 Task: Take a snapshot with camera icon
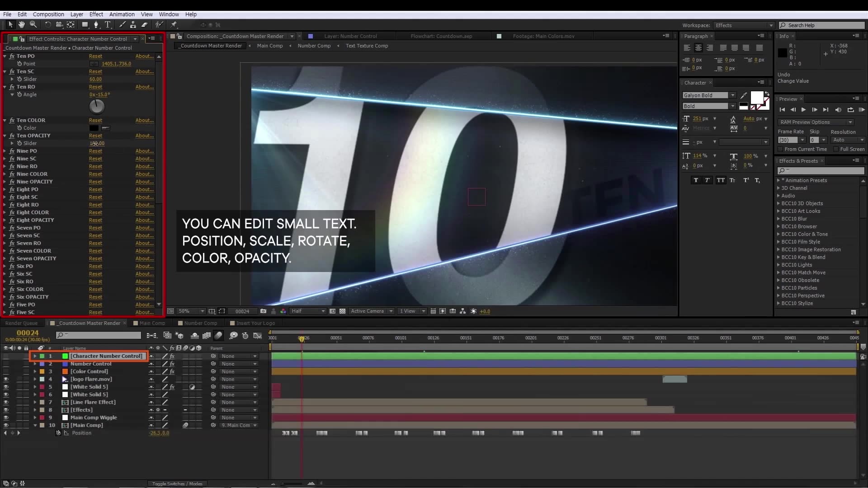[263, 311]
